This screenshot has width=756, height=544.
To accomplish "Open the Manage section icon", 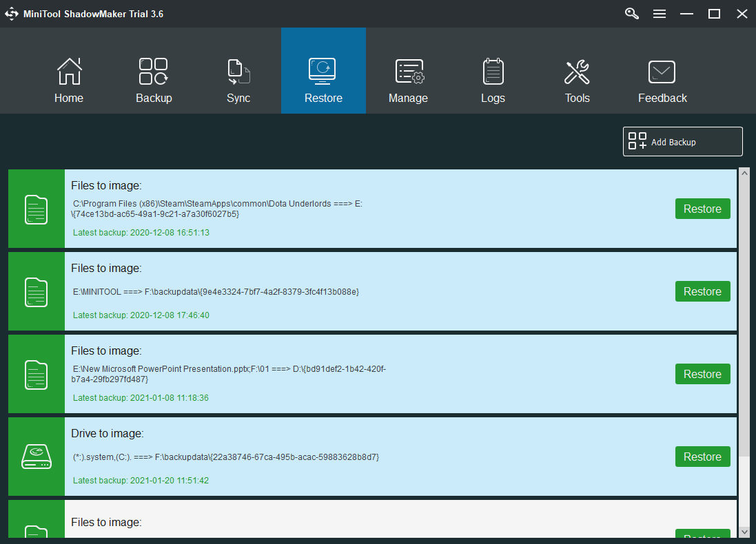I will (409, 72).
